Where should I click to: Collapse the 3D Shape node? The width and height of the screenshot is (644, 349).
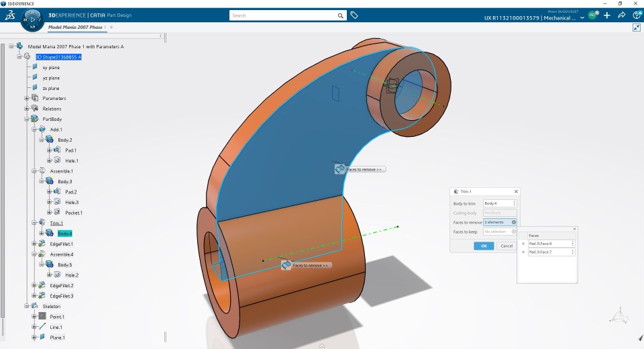[19, 57]
